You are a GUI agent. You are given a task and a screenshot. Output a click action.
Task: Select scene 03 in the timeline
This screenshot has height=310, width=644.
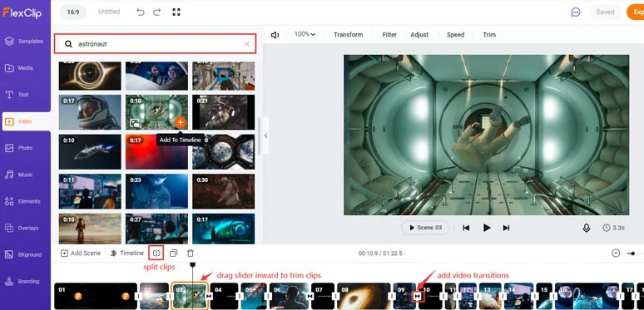click(190, 296)
